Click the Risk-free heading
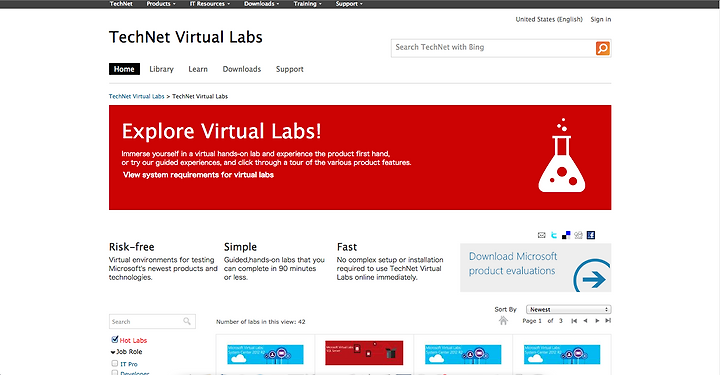This screenshot has width=720, height=375. click(131, 247)
